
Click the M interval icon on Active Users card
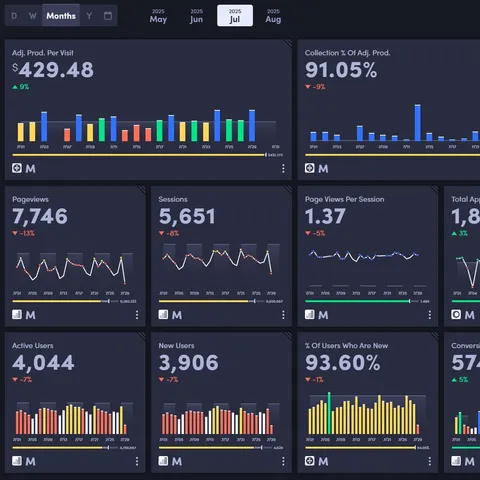point(30,462)
